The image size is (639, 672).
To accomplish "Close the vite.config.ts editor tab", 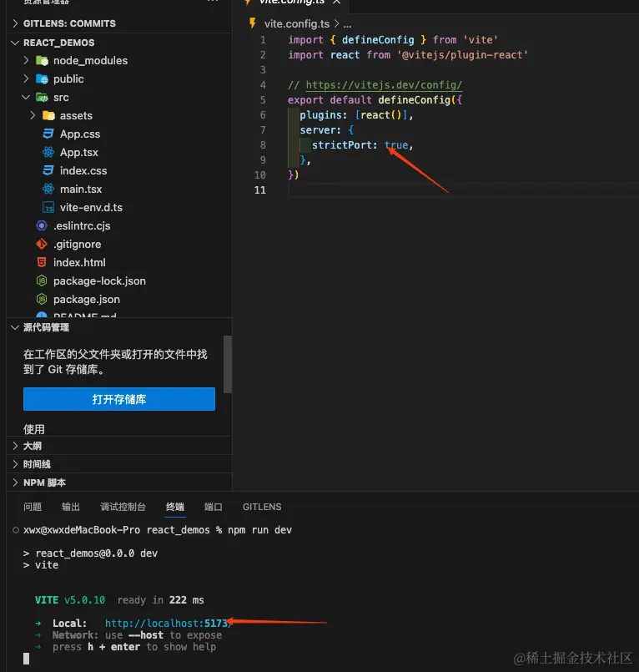I will tap(337, 3).
